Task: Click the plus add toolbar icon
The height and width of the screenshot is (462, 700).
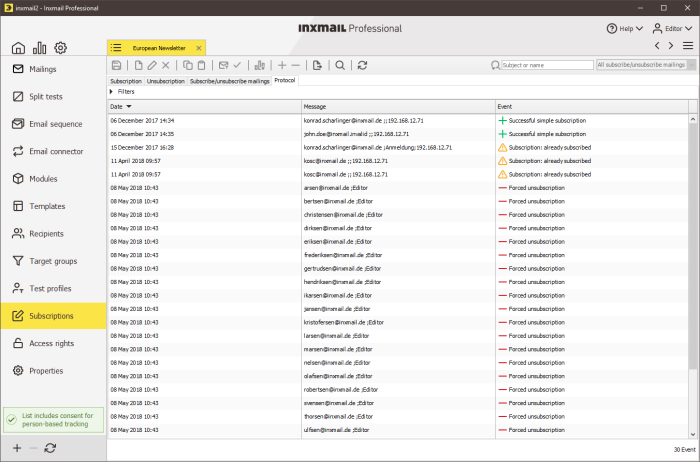Action: pos(282,65)
